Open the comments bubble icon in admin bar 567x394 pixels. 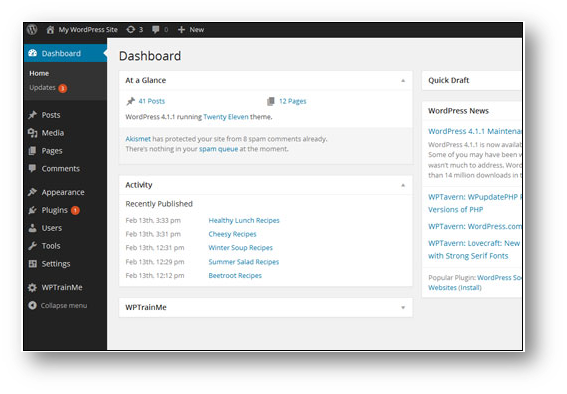click(155, 30)
